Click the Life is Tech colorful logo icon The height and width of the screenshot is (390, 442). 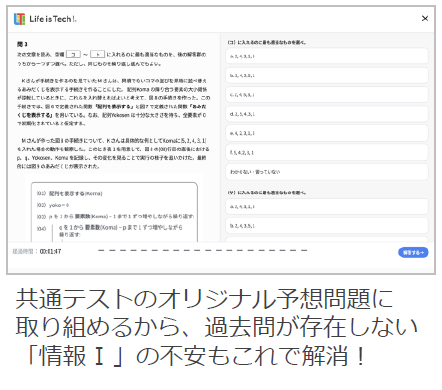tap(19, 19)
